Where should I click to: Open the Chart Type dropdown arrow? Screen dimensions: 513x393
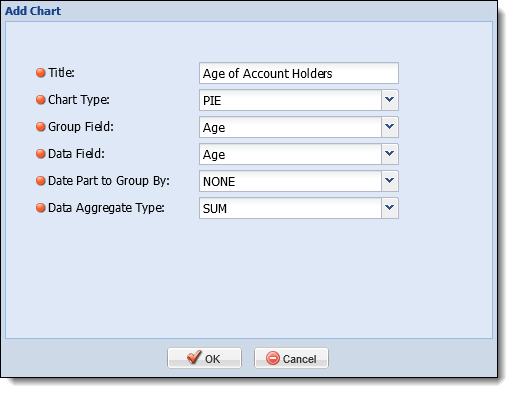pos(390,100)
